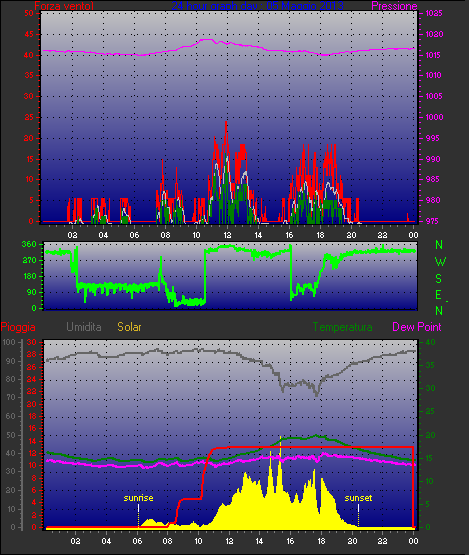469x555 pixels.
Task: Click the '180' value on direction axis
Action: click(29, 276)
